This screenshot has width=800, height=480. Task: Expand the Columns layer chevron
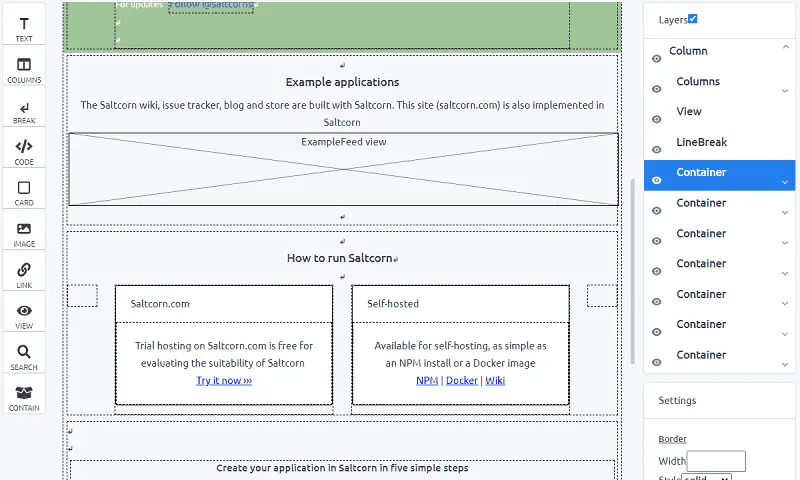(x=785, y=91)
